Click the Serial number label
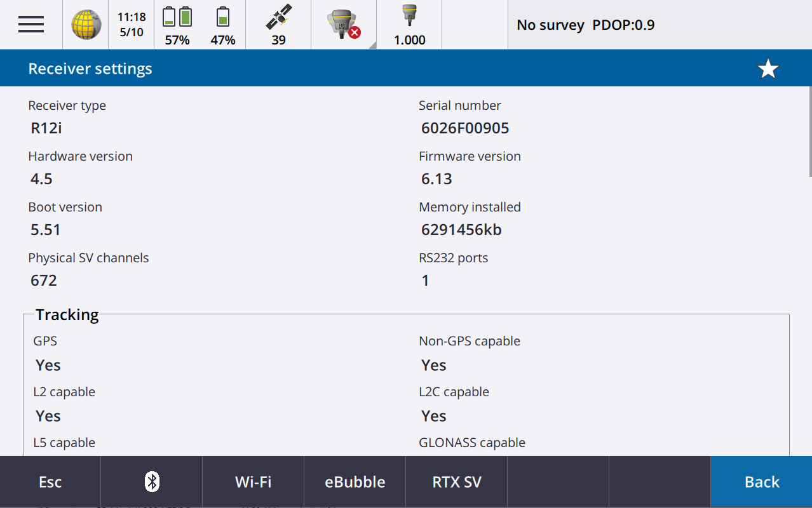This screenshot has width=812, height=508. pos(460,105)
